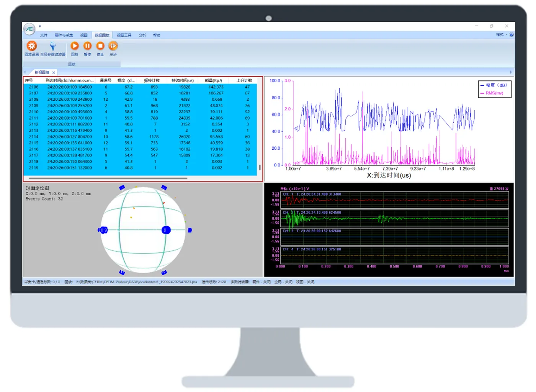Screen dimensions: 536x392
Task: Sort table by the 上升计数 column header
Action: (x=244, y=80)
